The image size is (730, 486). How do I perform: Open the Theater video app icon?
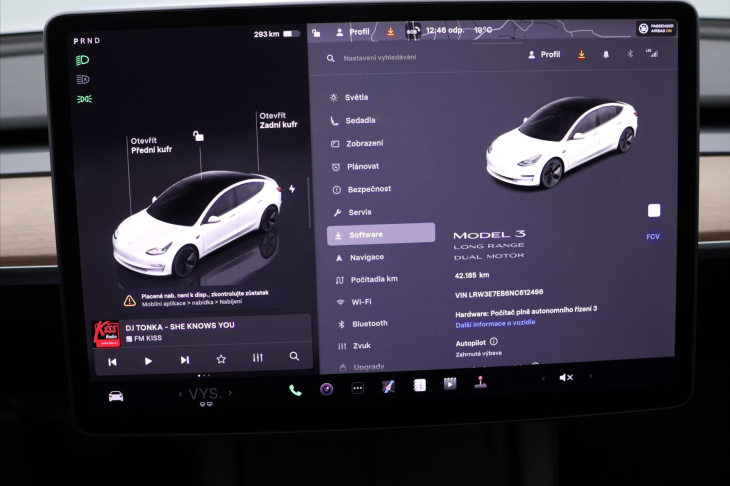coord(450,384)
